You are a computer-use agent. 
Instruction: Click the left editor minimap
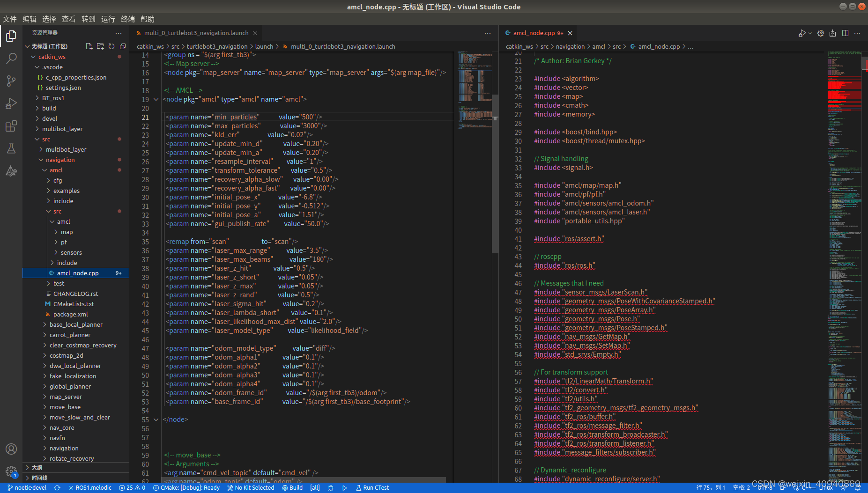point(475,90)
